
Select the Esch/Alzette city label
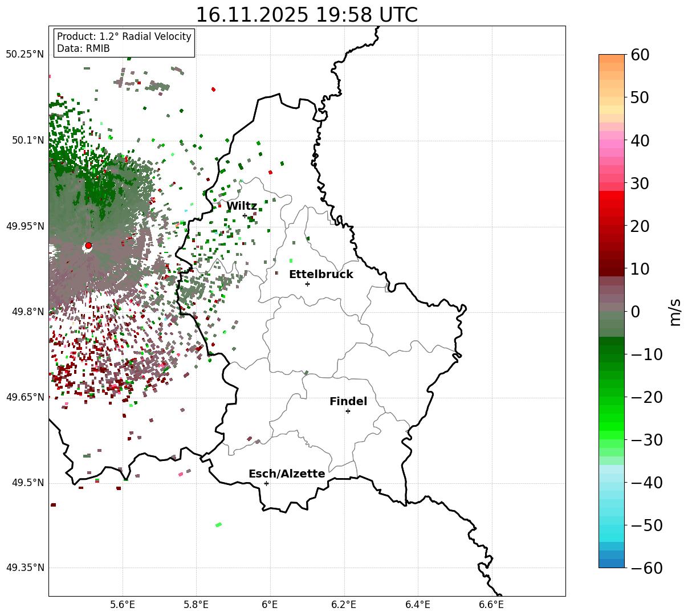287,474
